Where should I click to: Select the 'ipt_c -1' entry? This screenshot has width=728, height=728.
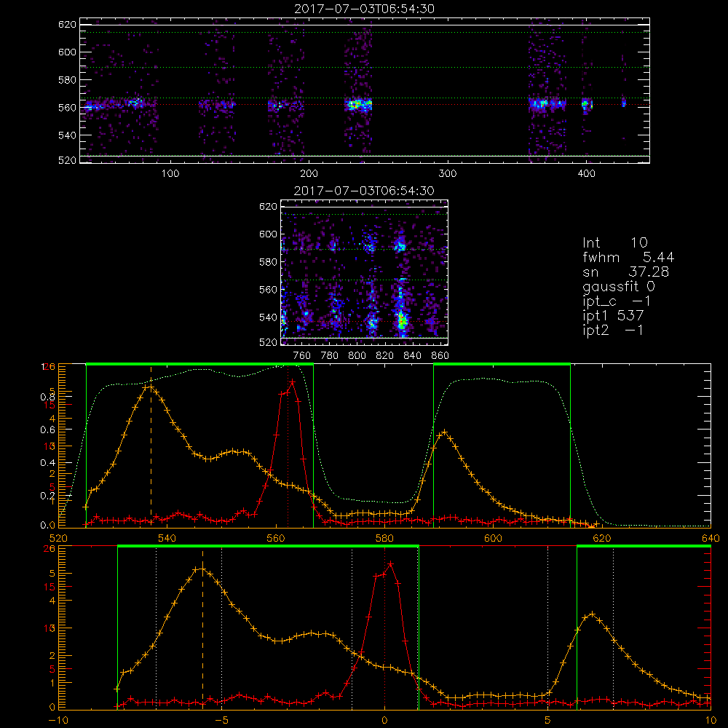[617, 301]
